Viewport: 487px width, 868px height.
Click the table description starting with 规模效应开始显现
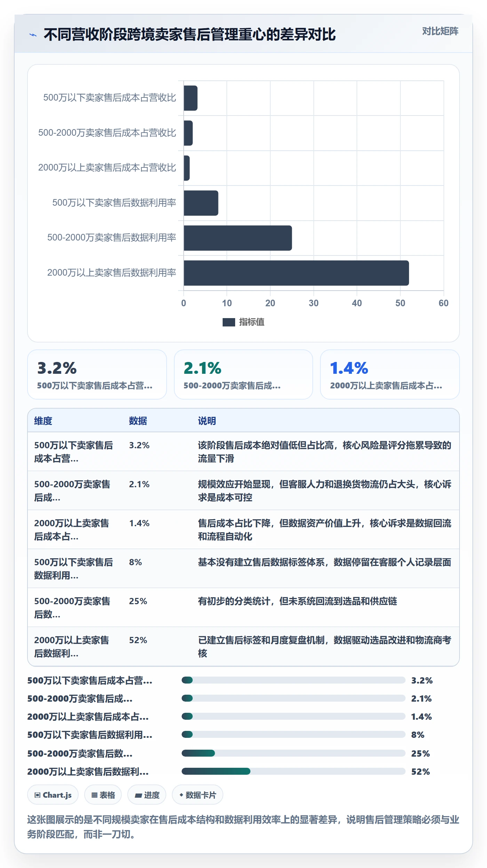(x=325, y=491)
